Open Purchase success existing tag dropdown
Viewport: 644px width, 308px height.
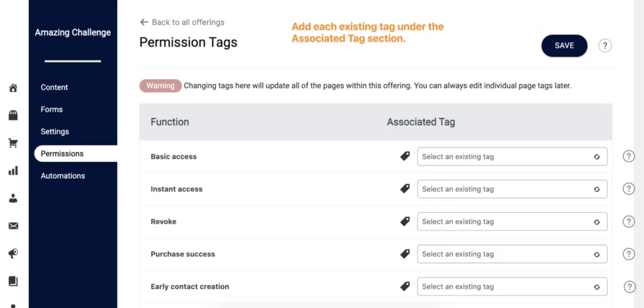tap(512, 254)
